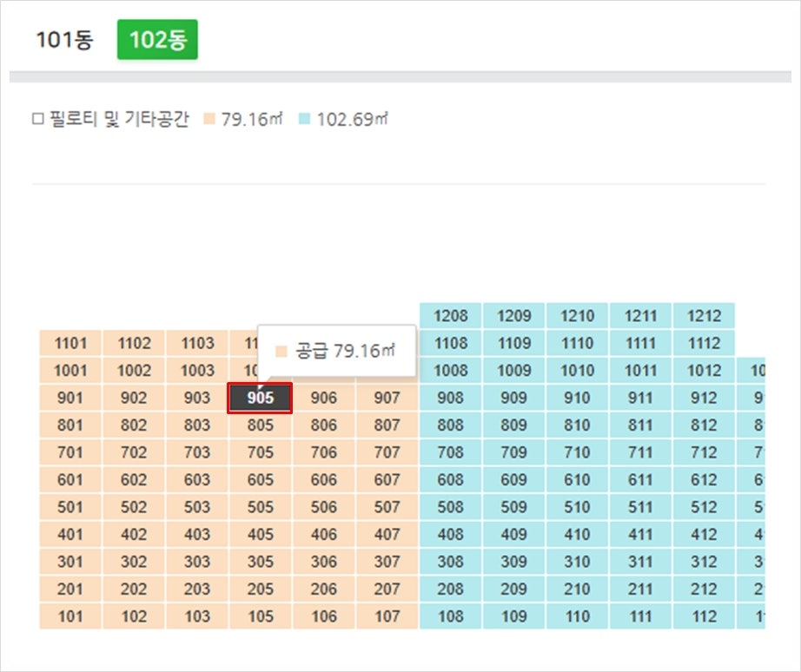Select unit 1102
Image resolution: width=801 pixels, height=672 pixels.
tap(133, 343)
